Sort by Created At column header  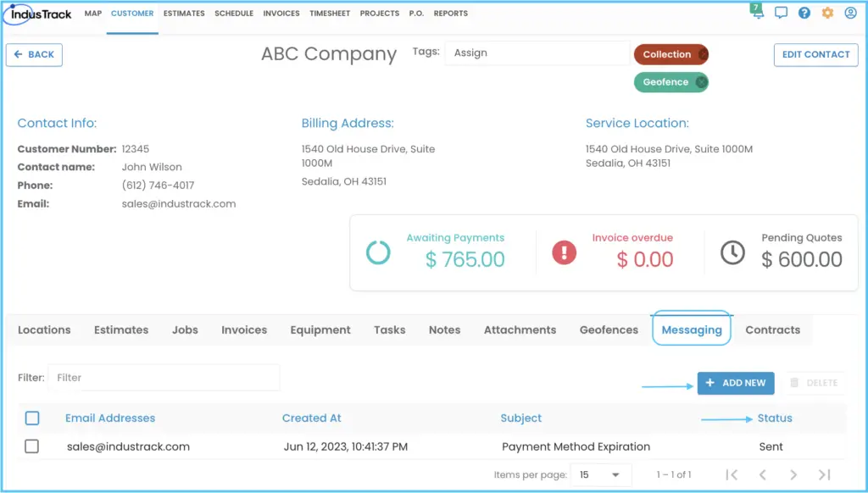pos(312,418)
